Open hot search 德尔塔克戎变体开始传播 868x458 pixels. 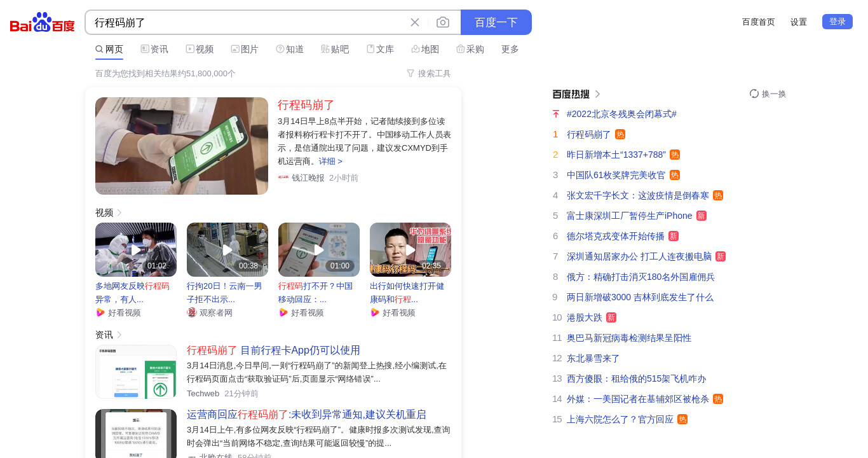coord(616,236)
